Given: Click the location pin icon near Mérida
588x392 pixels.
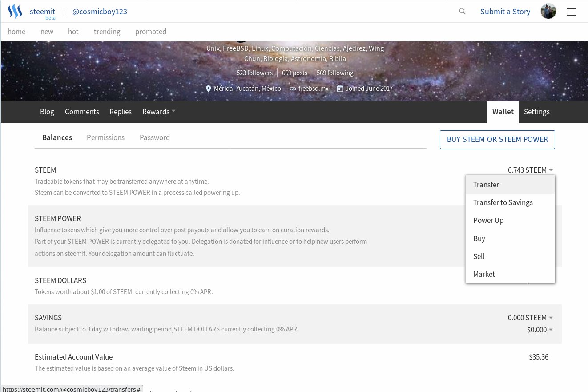Looking at the screenshot, I should click(x=208, y=89).
